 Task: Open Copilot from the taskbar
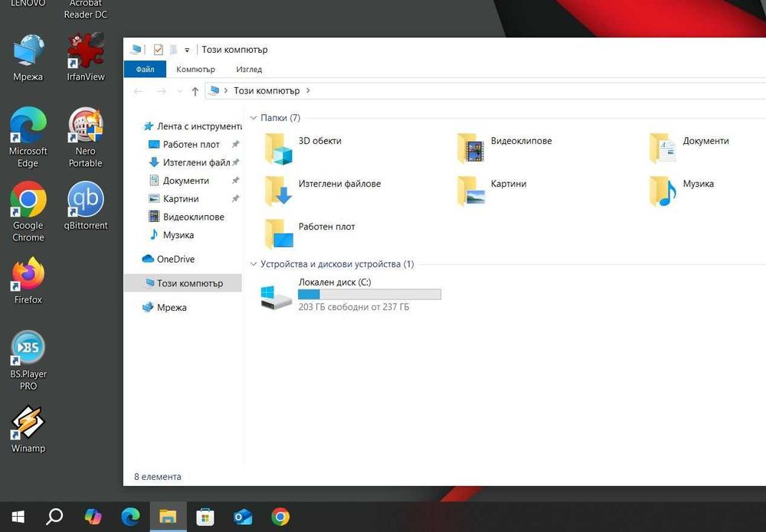pyautogui.click(x=93, y=517)
